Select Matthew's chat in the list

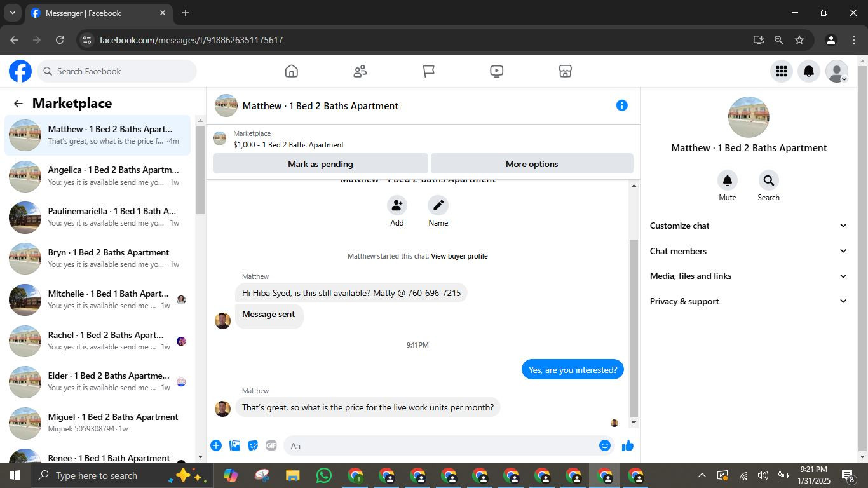(x=98, y=135)
